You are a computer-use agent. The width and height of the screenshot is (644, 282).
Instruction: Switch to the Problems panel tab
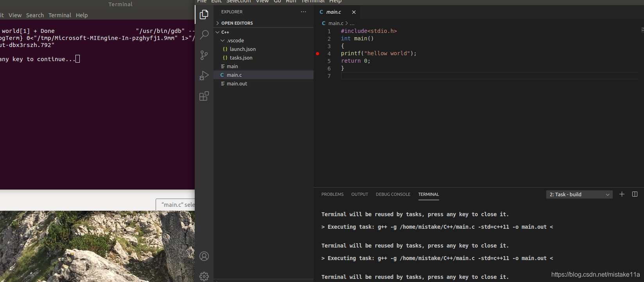pos(332,194)
